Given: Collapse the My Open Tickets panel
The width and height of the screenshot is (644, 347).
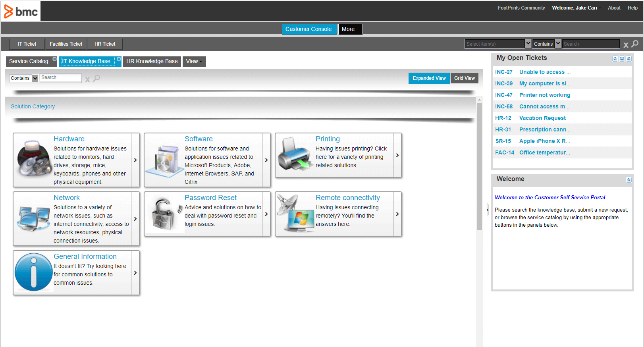Looking at the screenshot, I should coord(615,59).
